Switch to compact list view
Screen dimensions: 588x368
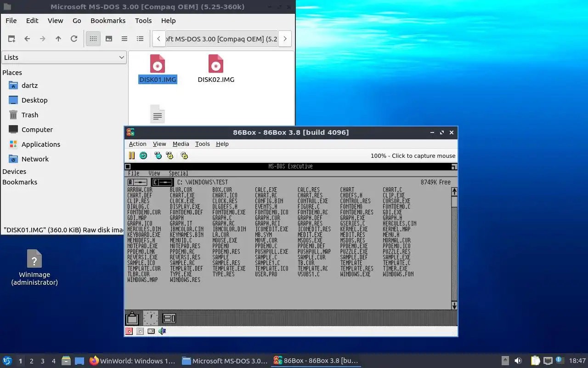(124, 39)
